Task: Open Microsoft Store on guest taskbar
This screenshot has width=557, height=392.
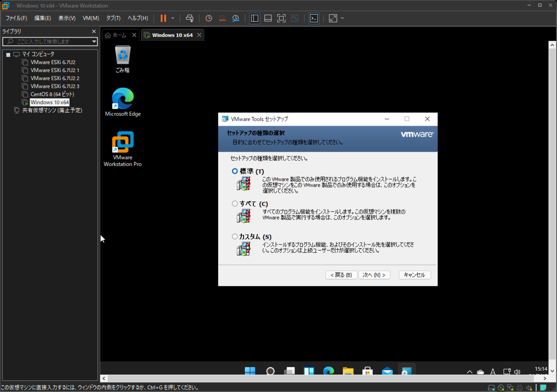Action: pos(368,371)
